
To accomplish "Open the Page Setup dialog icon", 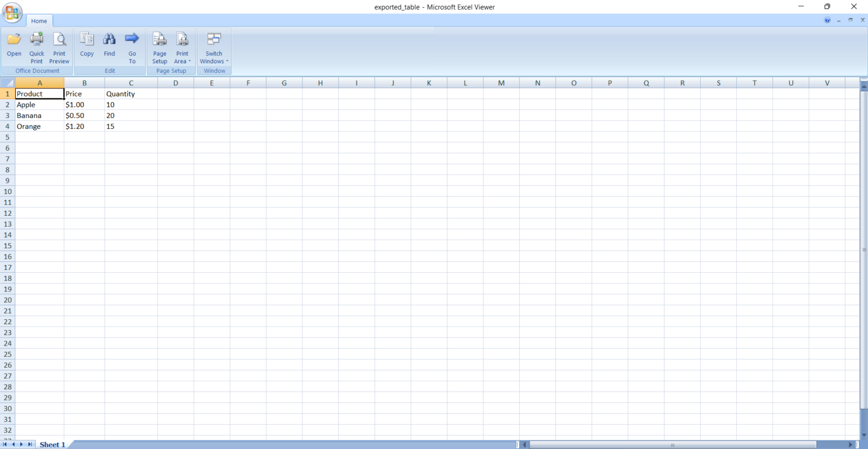I will pos(159,39).
